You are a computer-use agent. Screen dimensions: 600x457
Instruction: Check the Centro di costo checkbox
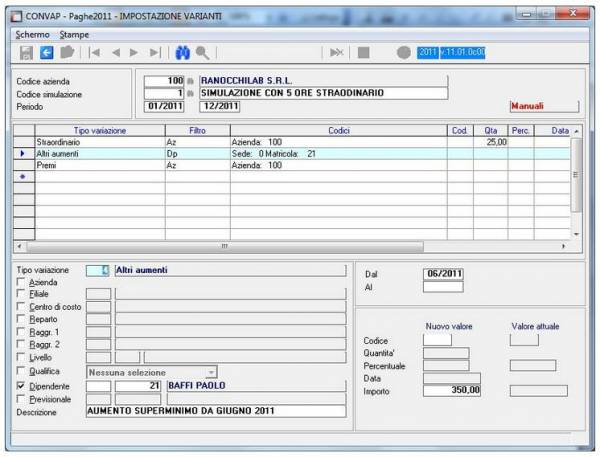click(x=21, y=307)
